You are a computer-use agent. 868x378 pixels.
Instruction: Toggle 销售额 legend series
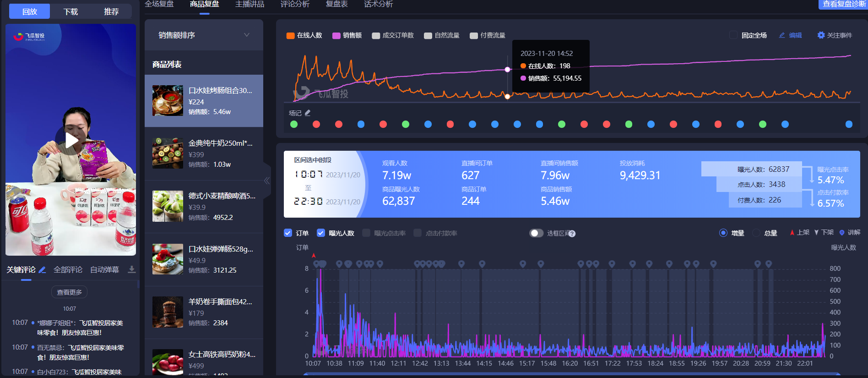click(x=347, y=35)
